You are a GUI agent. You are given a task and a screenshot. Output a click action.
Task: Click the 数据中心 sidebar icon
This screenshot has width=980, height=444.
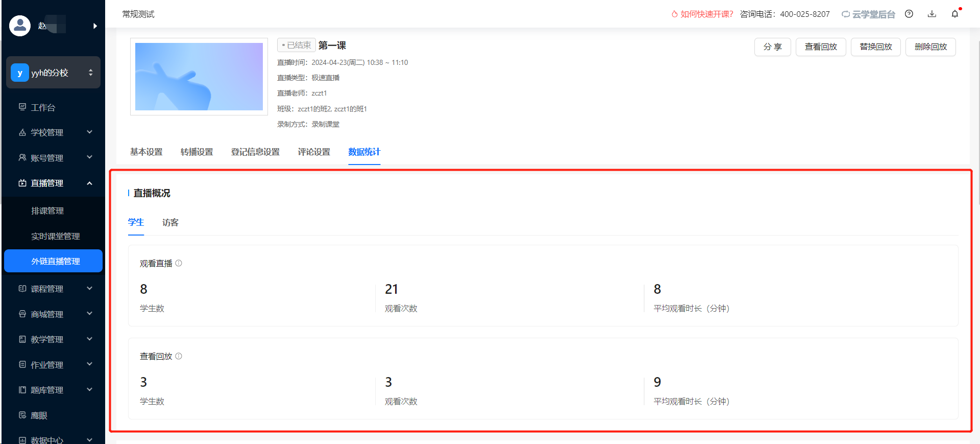[x=22, y=440]
